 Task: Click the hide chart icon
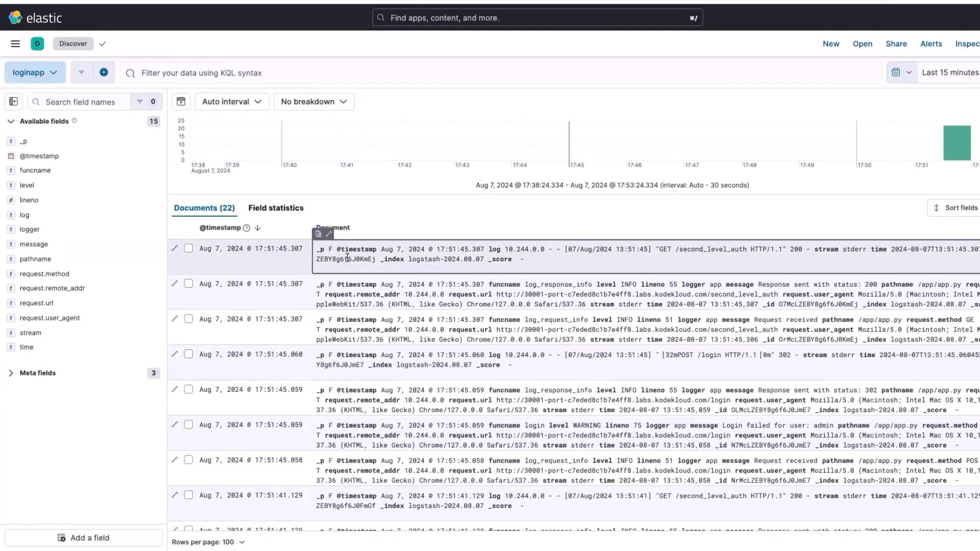click(x=181, y=102)
